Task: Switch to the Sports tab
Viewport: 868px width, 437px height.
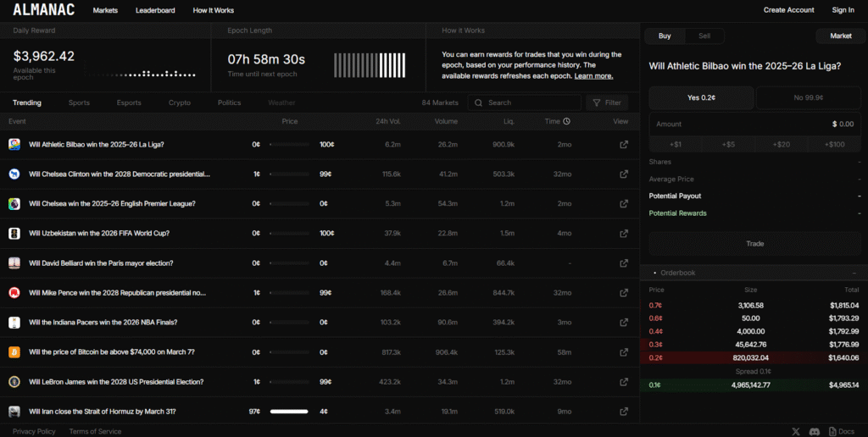Action: pos(79,102)
